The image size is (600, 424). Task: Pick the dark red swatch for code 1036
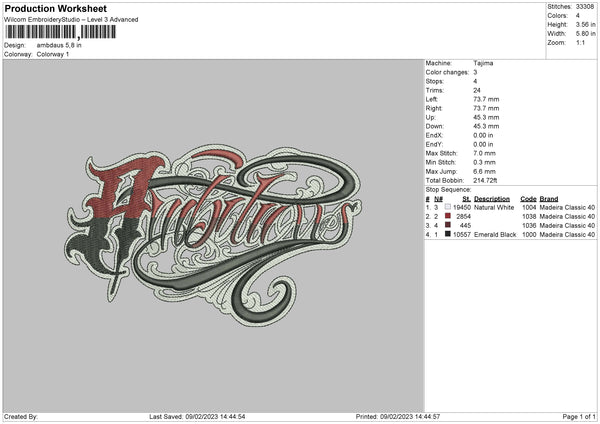(448, 225)
